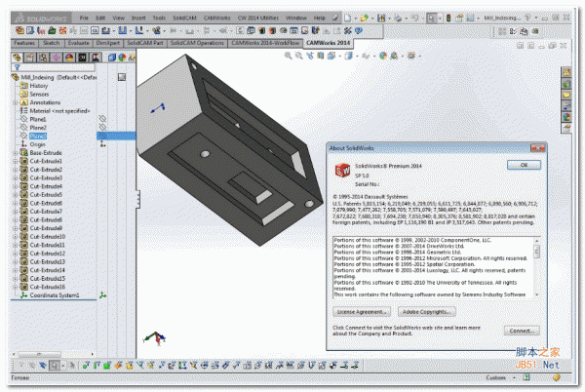Screen dimensions: 585x392
Task: Click the blue CAMWorks help icon
Action: tap(359, 30)
